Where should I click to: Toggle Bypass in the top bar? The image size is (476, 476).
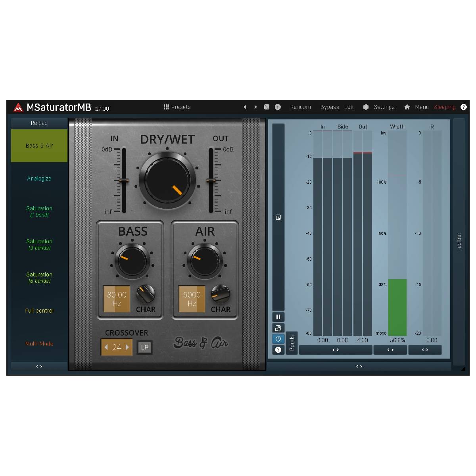tap(330, 107)
